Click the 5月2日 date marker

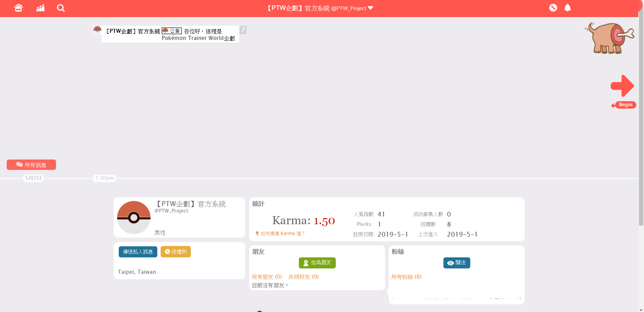pyautogui.click(x=33, y=178)
